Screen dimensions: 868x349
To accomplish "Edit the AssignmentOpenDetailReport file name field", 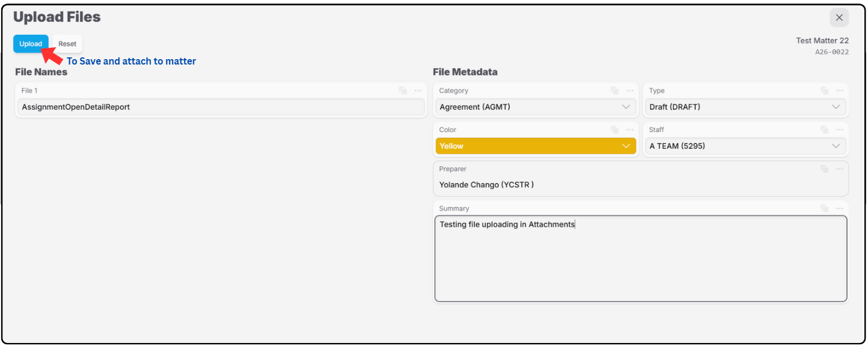I will tap(221, 107).
